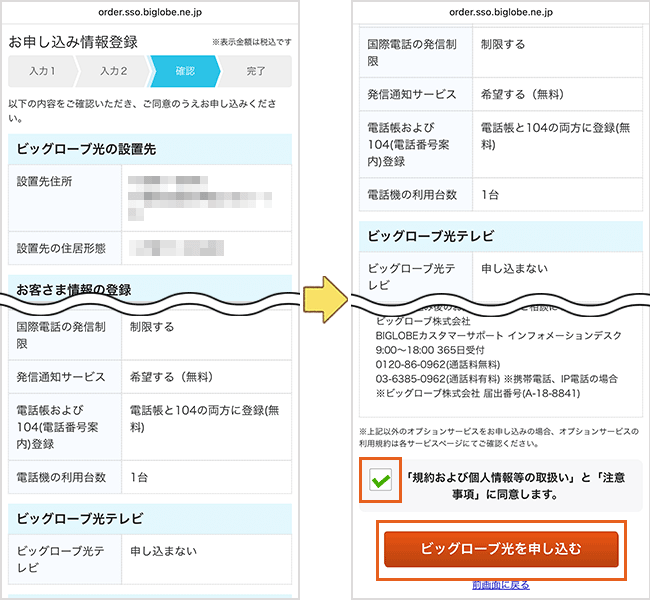Click the ※表示金額は税込です note
The image size is (650, 600).
(252, 42)
